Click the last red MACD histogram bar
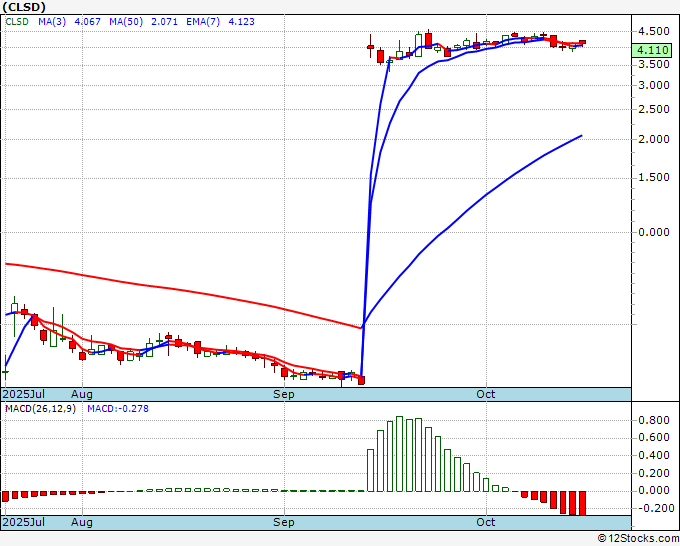680x546 pixels. click(x=582, y=503)
